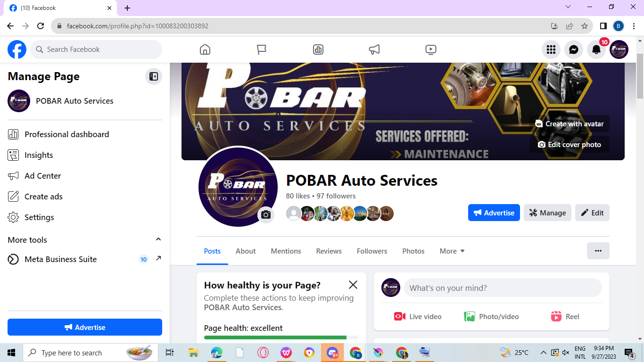Click the install app icon in address bar
Image resolution: width=644 pixels, height=362 pixels.
[554, 26]
